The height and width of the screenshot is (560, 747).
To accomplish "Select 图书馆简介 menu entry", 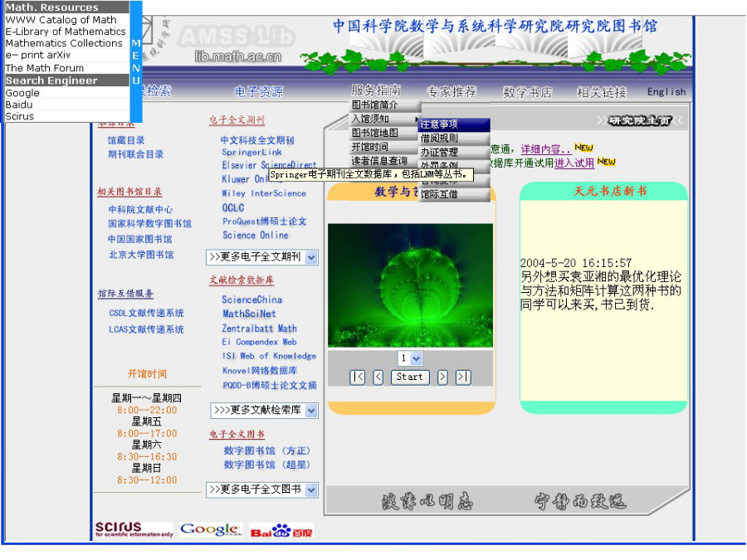I will (x=385, y=105).
